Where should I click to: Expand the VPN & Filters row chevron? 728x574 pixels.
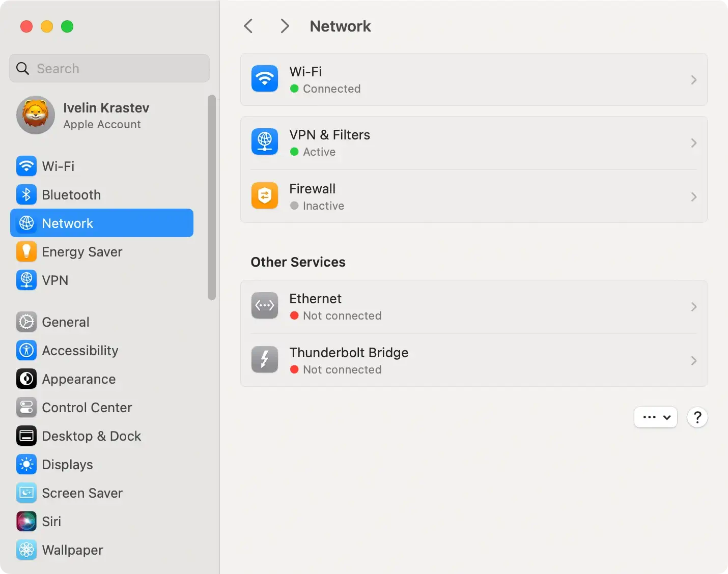tap(693, 143)
